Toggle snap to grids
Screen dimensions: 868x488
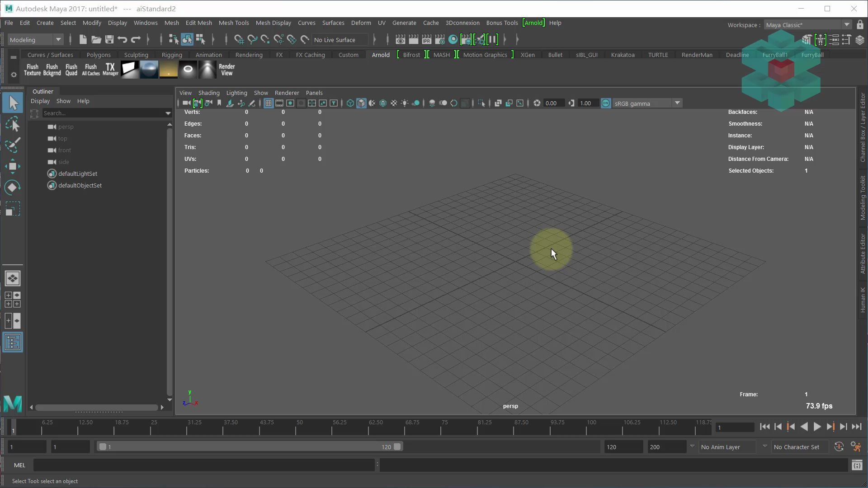pos(239,40)
